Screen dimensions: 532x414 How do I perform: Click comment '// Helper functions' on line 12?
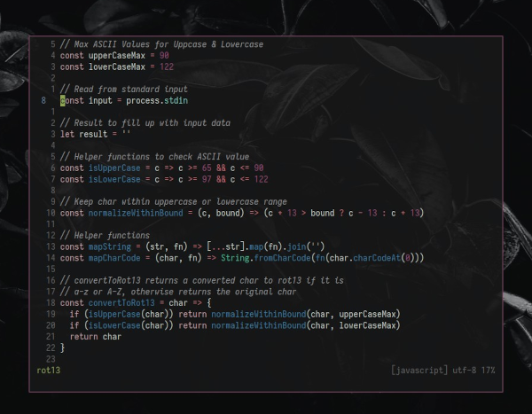coord(105,236)
